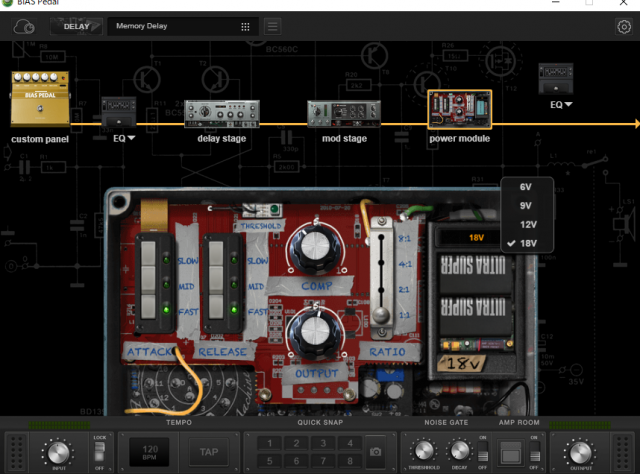640x474 pixels.
Task: Open the Memory Delay preset selector
Action: tap(183, 27)
